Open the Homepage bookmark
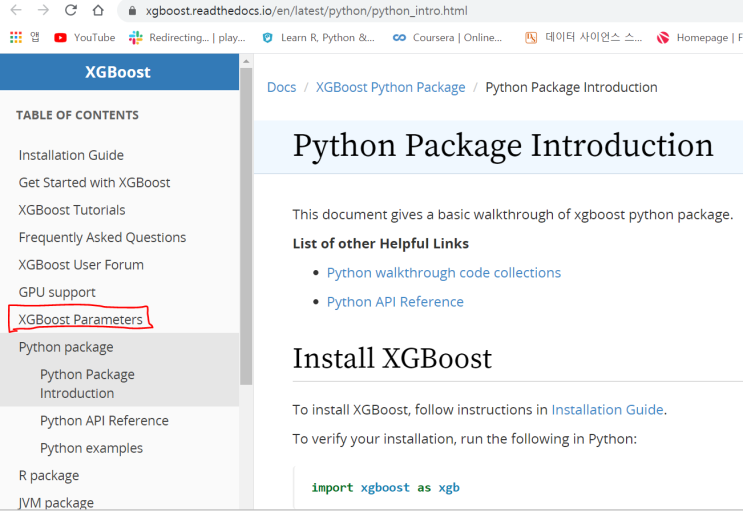 tap(699, 37)
